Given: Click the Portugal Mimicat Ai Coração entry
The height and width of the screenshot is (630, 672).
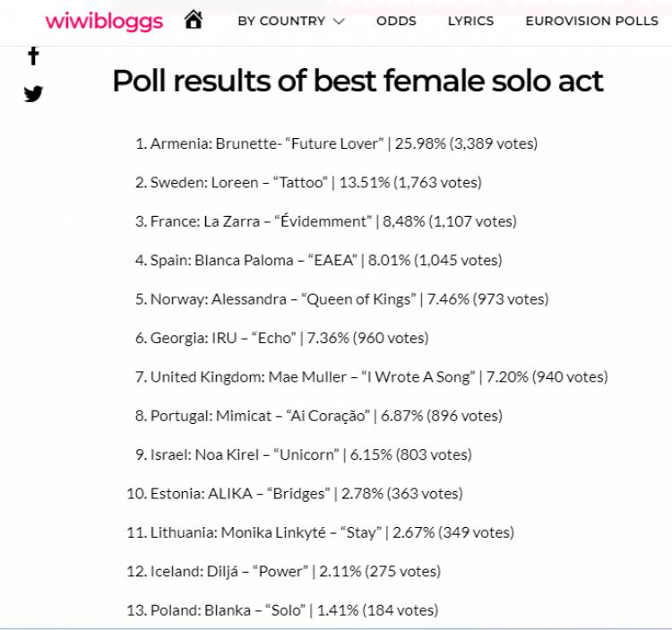Looking at the screenshot, I should point(318,416).
